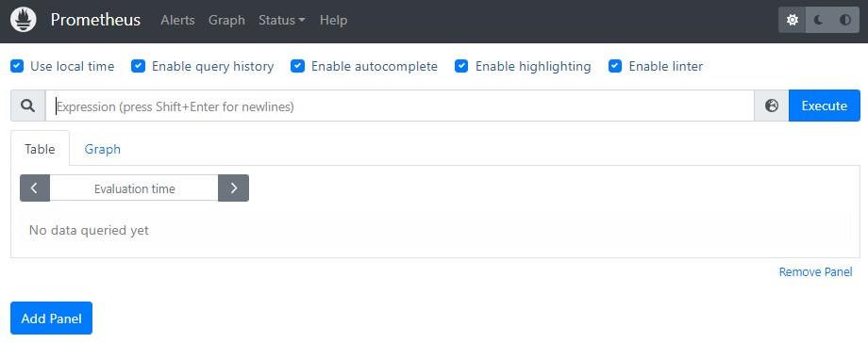The image size is (868, 343).
Task: Turn off Enable highlighting
Action: point(461,66)
